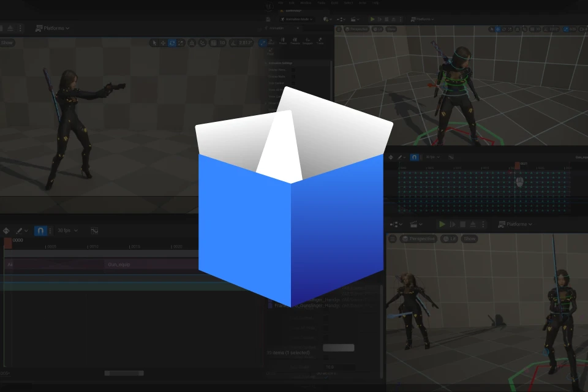Open the Edit menu in BattleMap window
588x392 pixels.
[x=292, y=3]
